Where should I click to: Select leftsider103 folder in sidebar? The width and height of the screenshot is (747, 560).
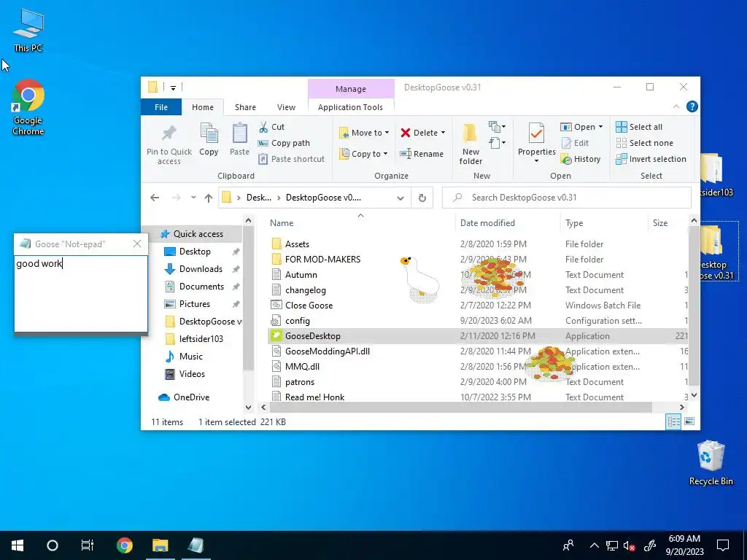tap(201, 339)
